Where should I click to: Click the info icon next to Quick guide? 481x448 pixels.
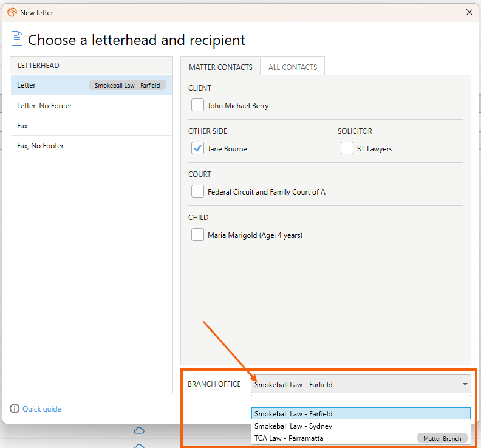coord(15,408)
